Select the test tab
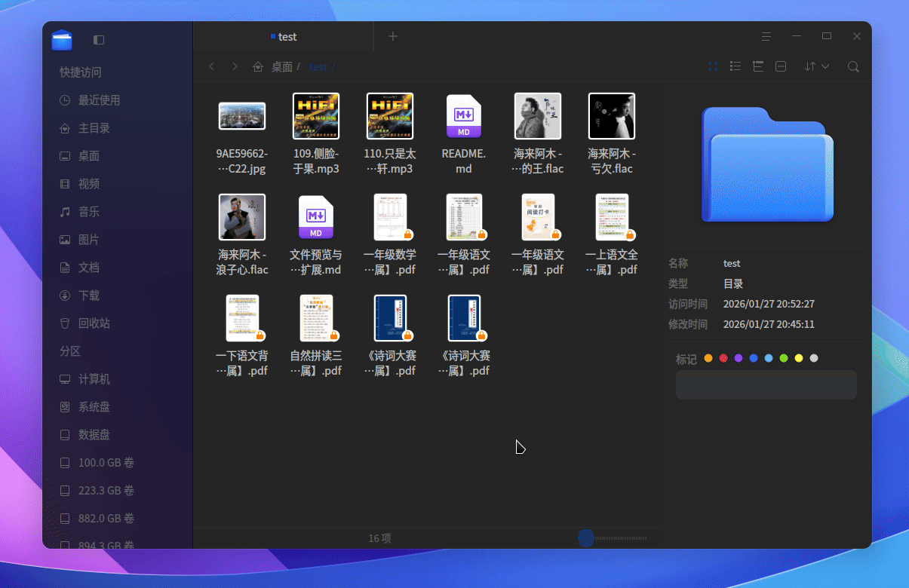The image size is (909, 588). 284,36
